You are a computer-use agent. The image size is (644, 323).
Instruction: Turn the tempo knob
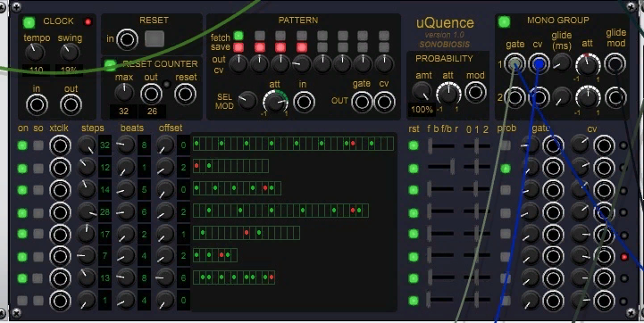[x=35, y=53]
